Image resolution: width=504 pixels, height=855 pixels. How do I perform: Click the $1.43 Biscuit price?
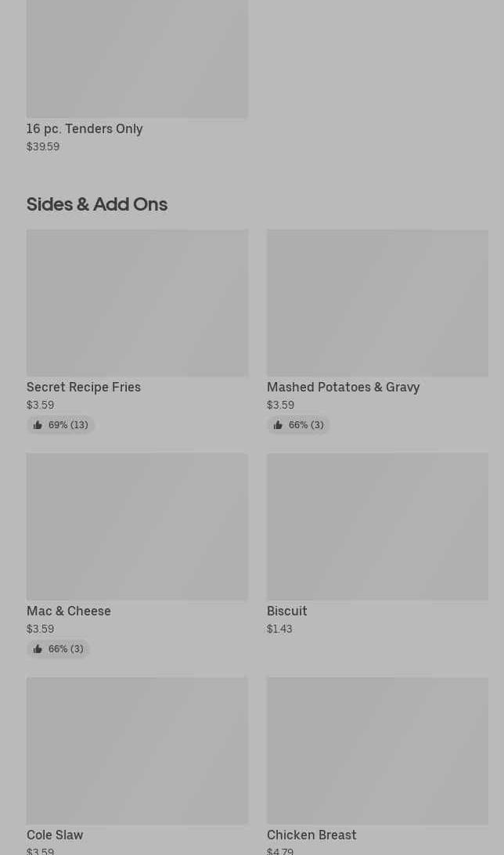pyautogui.click(x=279, y=629)
